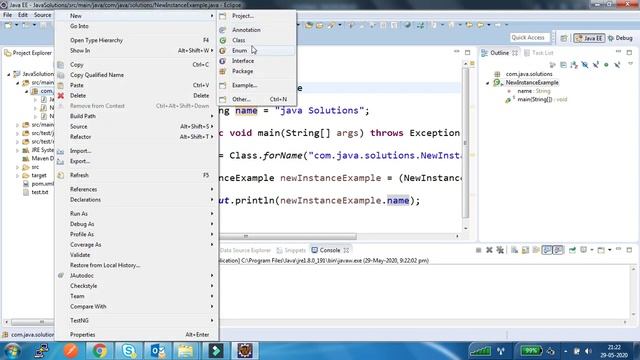Toggle Hide Non-Public Members green dot
Viewport: 640px width, 360px height.
pyautogui.click(x=607, y=65)
